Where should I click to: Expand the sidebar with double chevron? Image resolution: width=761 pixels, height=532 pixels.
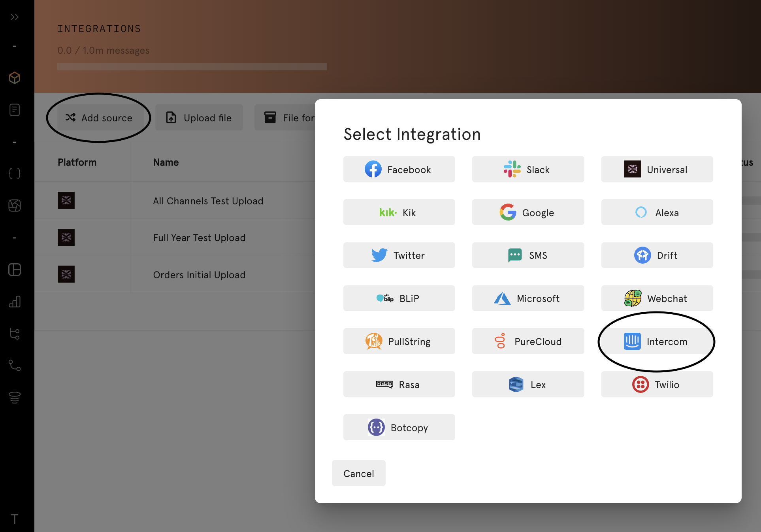pyautogui.click(x=15, y=17)
